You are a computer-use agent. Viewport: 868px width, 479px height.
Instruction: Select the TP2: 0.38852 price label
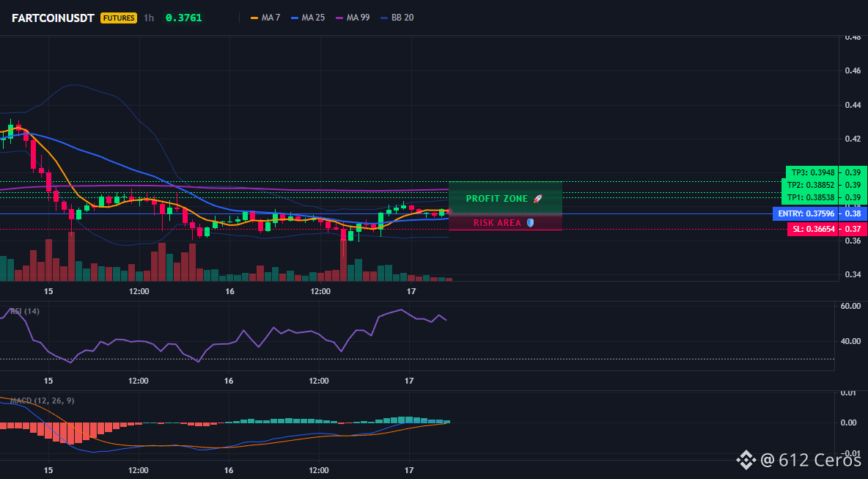pyautogui.click(x=809, y=185)
